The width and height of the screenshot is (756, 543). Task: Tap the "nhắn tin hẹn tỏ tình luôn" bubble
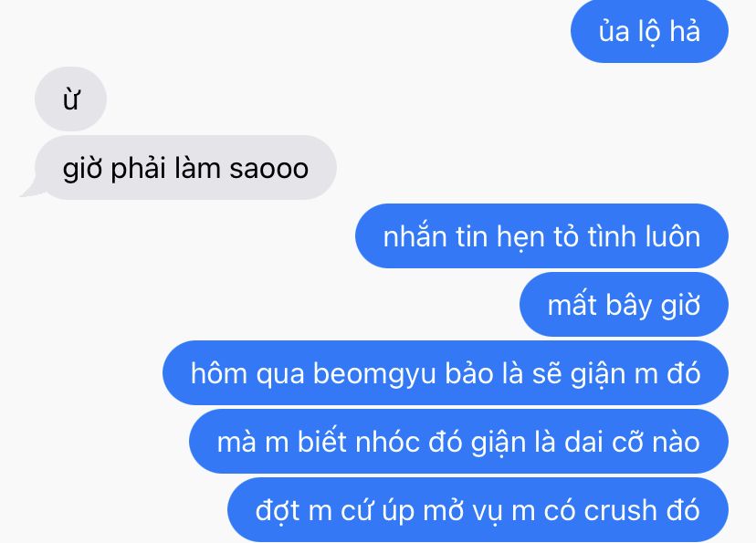pyautogui.click(x=541, y=236)
